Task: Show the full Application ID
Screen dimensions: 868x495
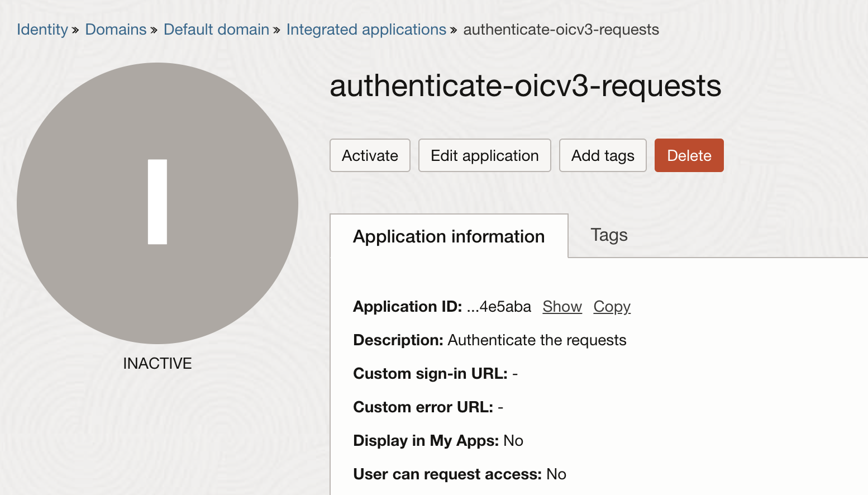Action: coord(562,307)
